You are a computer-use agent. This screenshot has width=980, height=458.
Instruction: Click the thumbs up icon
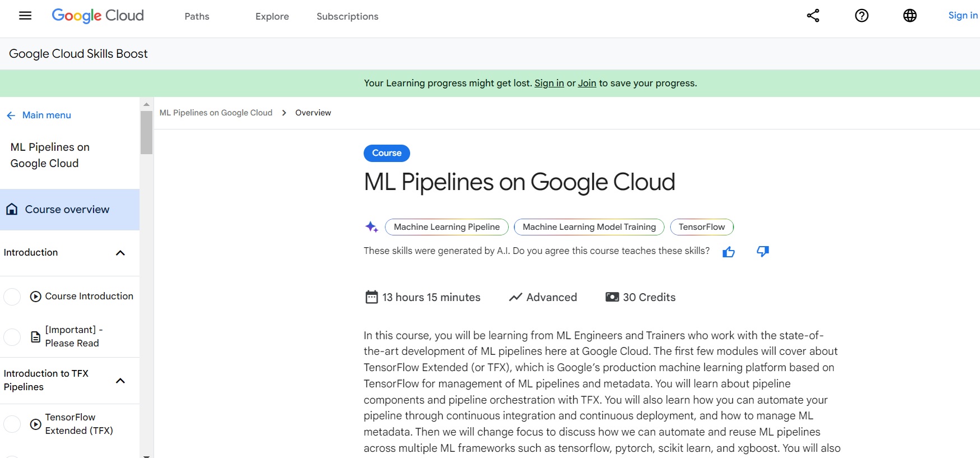click(728, 252)
